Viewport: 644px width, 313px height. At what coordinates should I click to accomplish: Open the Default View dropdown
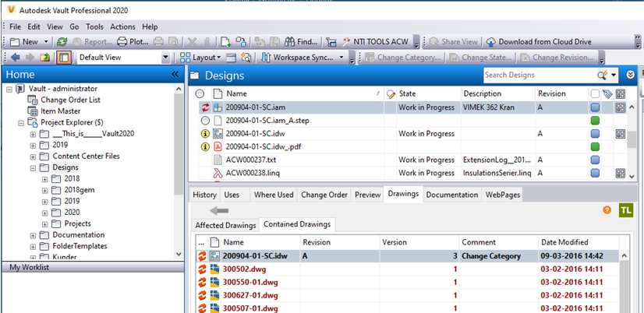[x=165, y=58]
